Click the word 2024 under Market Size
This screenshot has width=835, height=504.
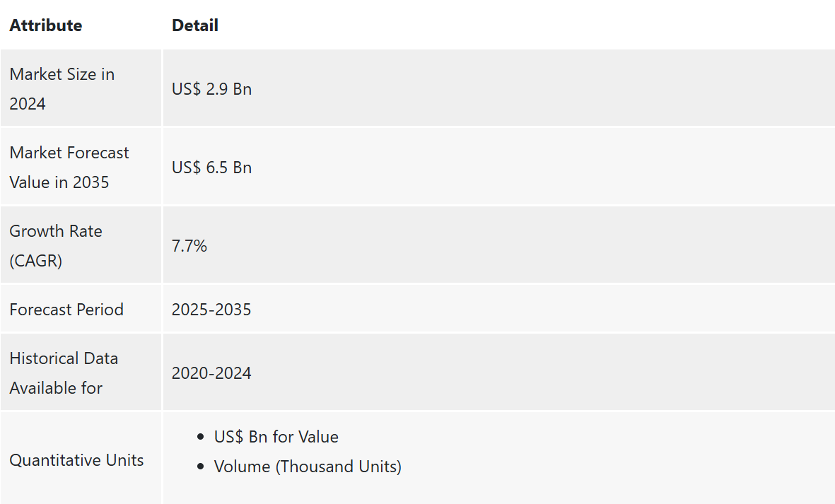pyautogui.click(x=28, y=103)
